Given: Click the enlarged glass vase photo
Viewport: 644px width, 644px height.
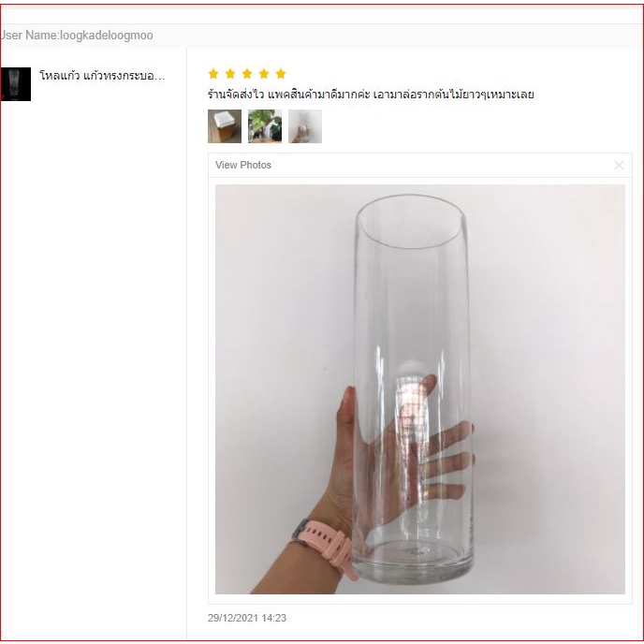Looking at the screenshot, I should [x=419, y=389].
